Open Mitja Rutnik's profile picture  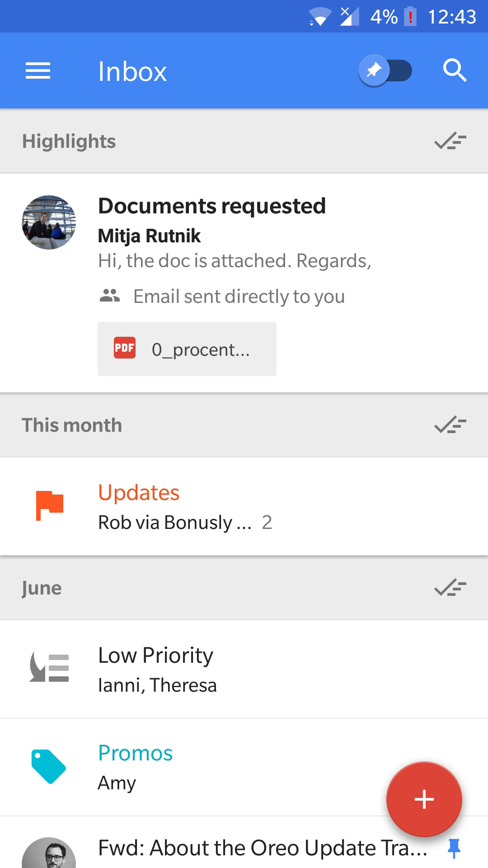click(49, 222)
